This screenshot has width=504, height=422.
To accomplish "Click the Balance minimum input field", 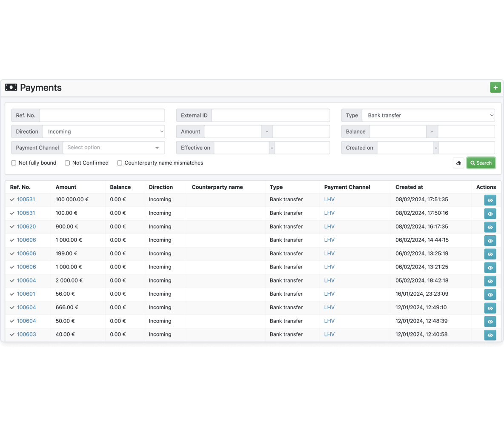I will coord(398,131).
